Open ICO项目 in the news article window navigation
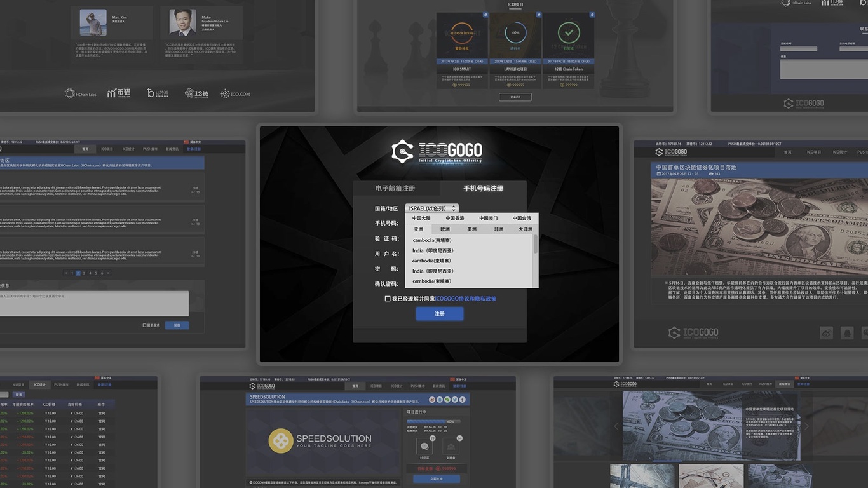 pyautogui.click(x=814, y=152)
